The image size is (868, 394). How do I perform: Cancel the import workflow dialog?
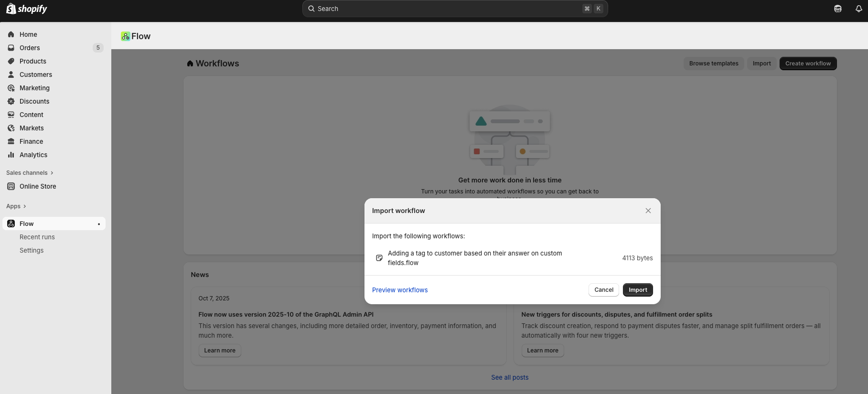[x=603, y=290]
